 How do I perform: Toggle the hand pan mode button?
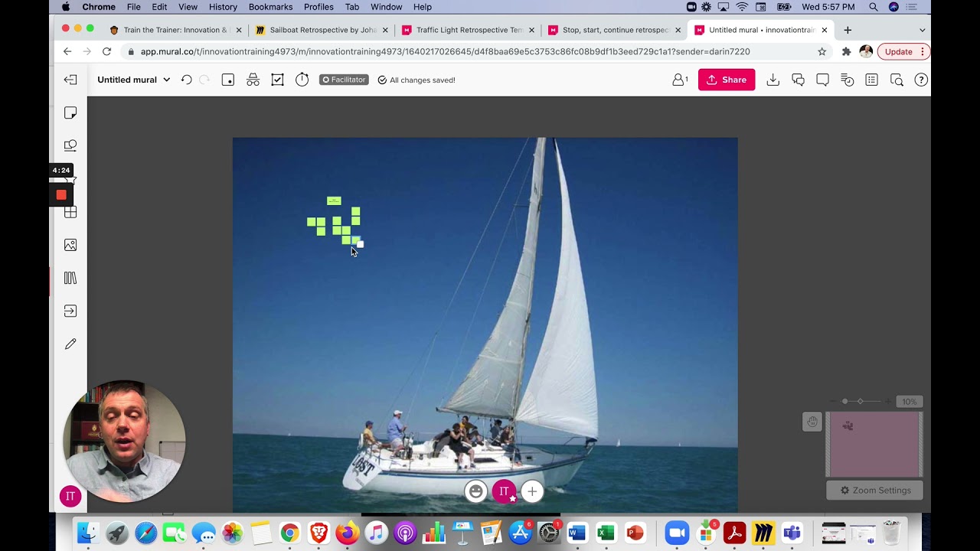coord(812,422)
